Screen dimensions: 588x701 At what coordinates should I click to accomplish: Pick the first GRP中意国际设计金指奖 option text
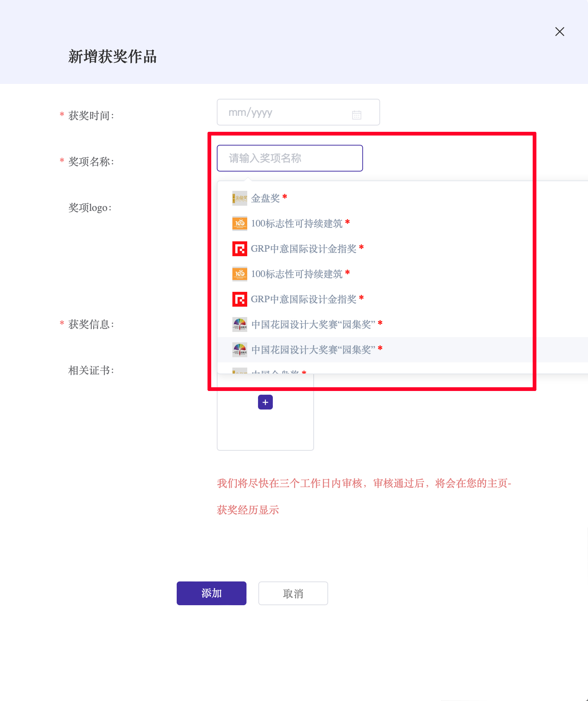click(303, 249)
